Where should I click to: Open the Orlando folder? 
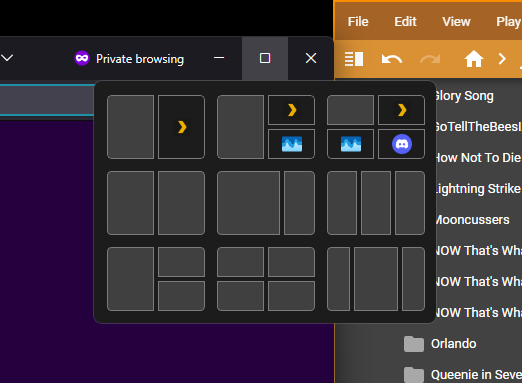(453, 344)
